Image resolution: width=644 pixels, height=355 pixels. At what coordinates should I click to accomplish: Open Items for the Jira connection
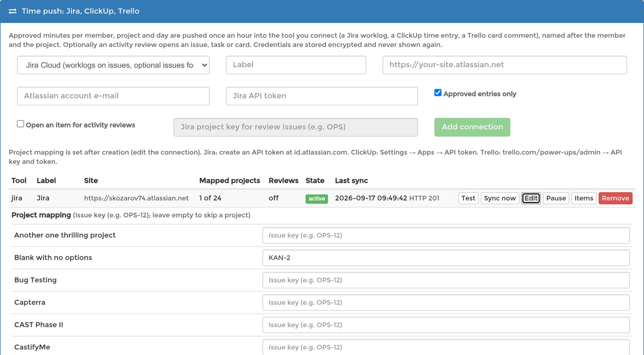point(584,198)
